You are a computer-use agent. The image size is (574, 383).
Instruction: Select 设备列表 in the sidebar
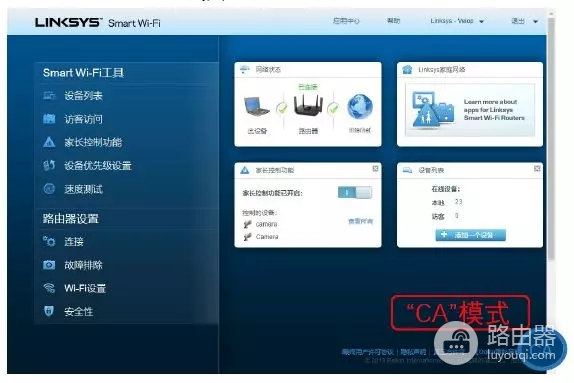point(83,96)
